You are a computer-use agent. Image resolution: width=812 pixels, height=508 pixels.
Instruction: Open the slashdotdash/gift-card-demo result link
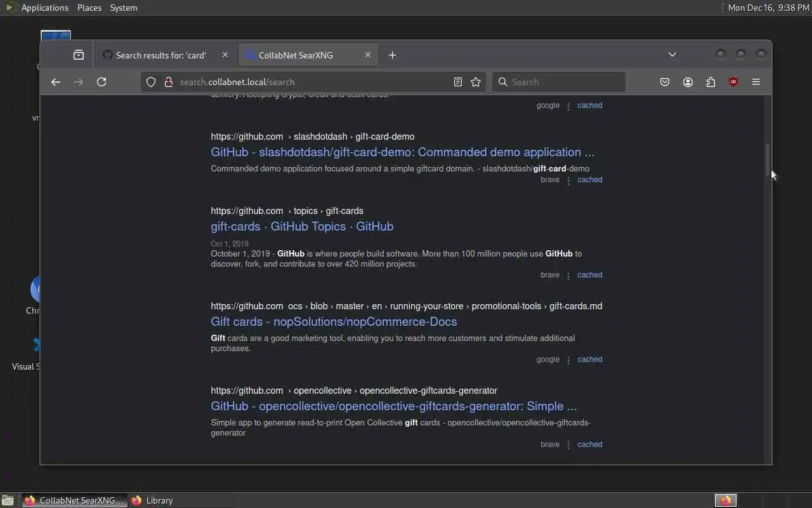[x=402, y=152]
